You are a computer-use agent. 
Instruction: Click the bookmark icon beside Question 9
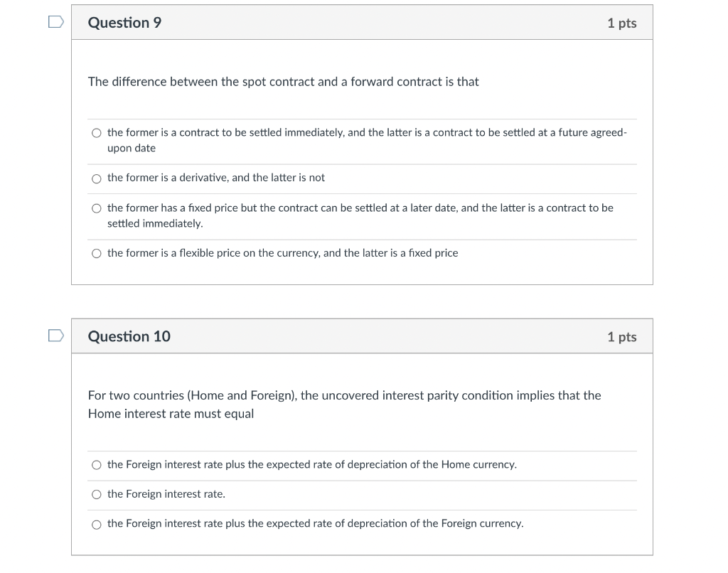coord(55,22)
